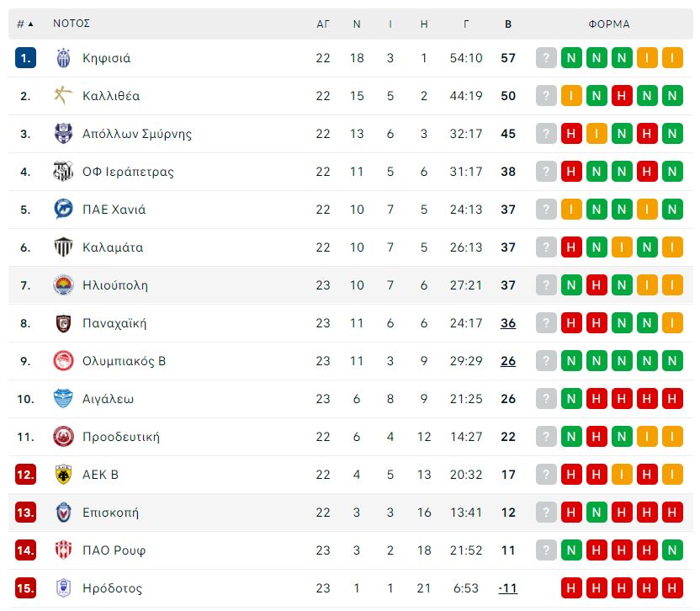Click Κηφισιά's grey upcoming-match question mark box
Viewport: 700px width, 611px height.
point(546,58)
